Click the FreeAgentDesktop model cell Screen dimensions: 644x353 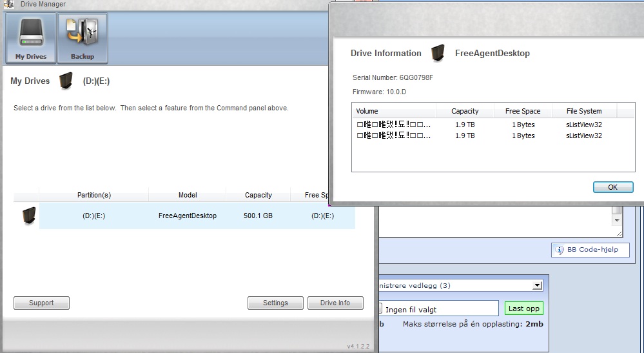tap(188, 216)
